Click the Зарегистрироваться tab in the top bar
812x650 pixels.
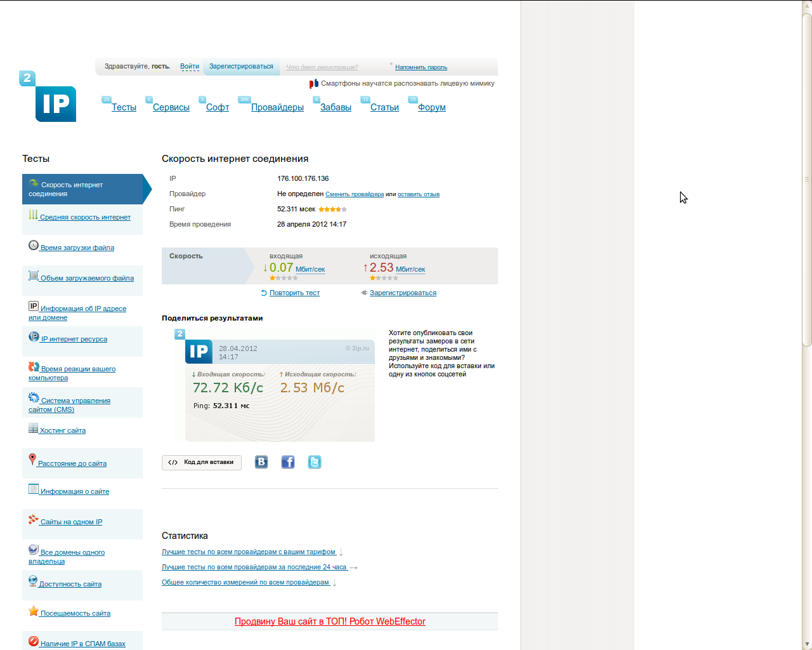(241, 67)
